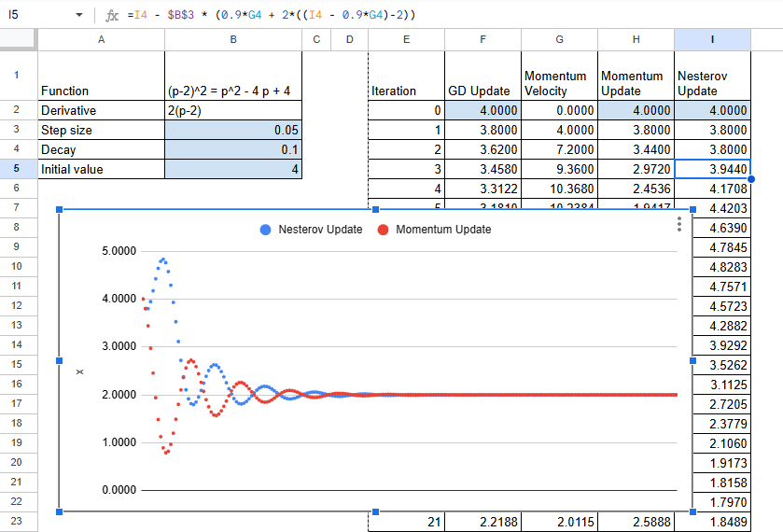This screenshot has height=532, width=783.
Task: Open the chart's three-dot options menu
Action: click(x=679, y=224)
